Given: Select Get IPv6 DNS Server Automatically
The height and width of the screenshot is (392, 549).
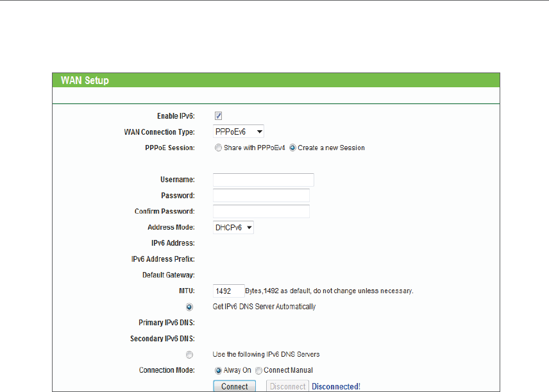Looking at the screenshot, I should pos(189,307).
